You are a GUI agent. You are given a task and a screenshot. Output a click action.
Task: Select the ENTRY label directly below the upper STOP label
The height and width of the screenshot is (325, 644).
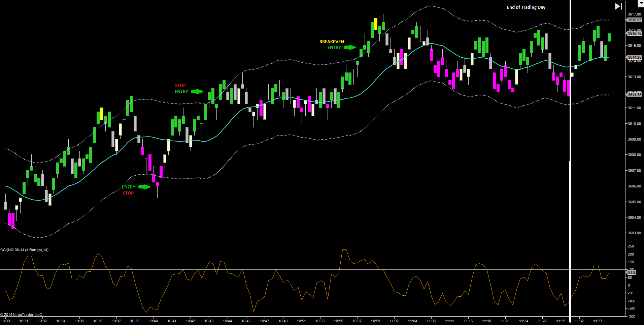pyautogui.click(x=181, y=92)
